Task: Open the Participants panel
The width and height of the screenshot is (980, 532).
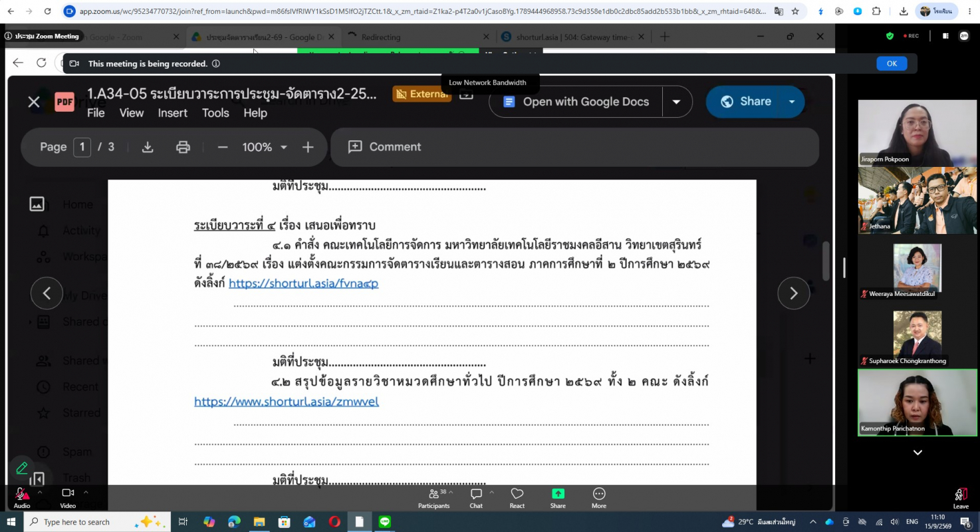Action: point(433,497)
